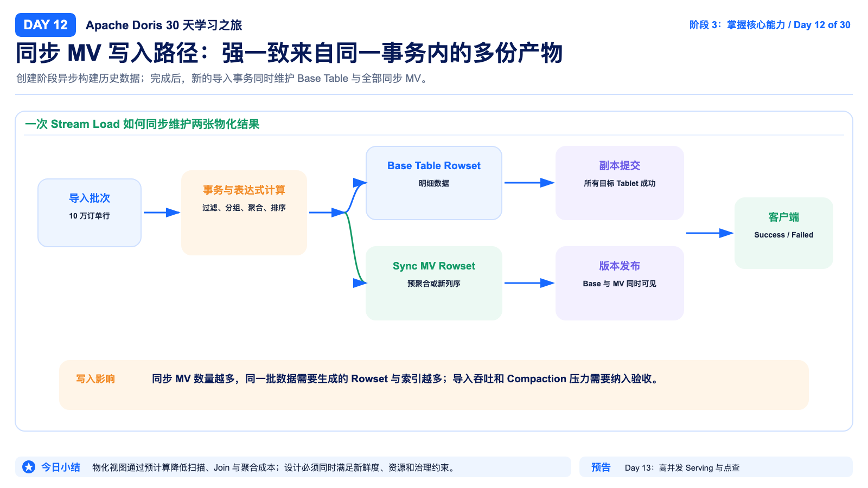The height and width of the screenshot is (488, 868).
Task: Click the Base Table Rowset box
Action: point(434,183)
